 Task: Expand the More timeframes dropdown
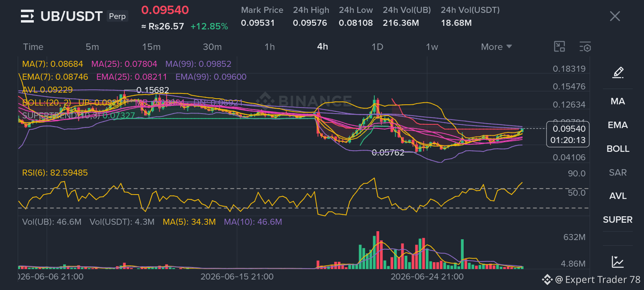click(496, 47)
